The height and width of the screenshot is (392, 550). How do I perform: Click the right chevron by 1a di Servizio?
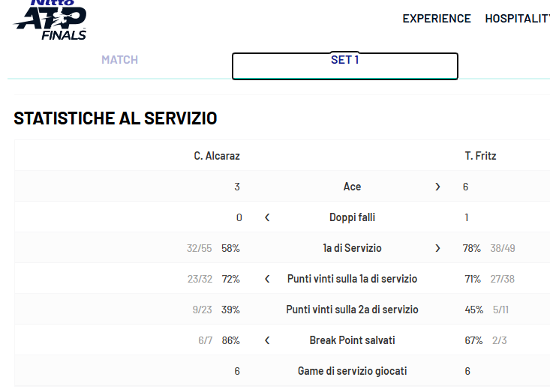pyautogui.click(x=437, y=248)
